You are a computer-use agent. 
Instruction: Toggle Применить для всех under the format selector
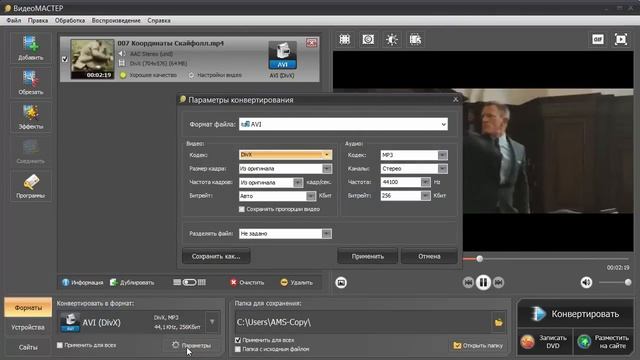(60, 345)
